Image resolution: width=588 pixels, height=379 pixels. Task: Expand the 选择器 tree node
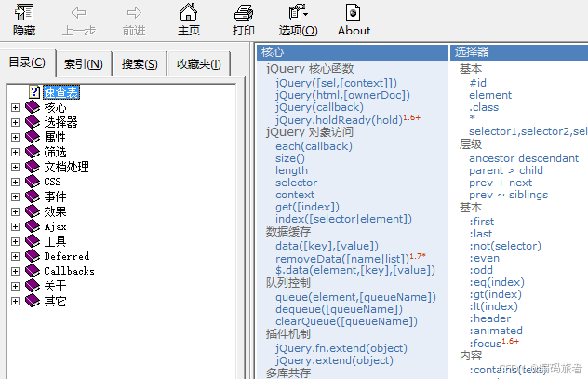(x=15, y=122)
